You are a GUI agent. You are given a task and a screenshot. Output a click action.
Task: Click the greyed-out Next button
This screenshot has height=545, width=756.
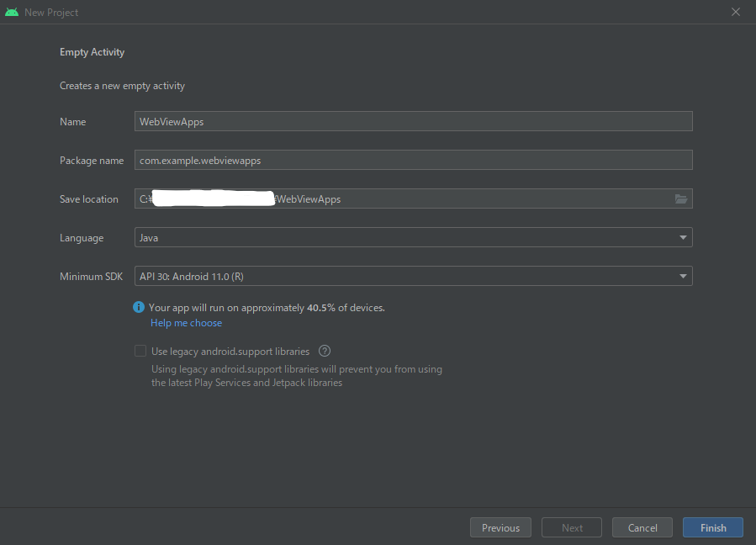[572, 527]
